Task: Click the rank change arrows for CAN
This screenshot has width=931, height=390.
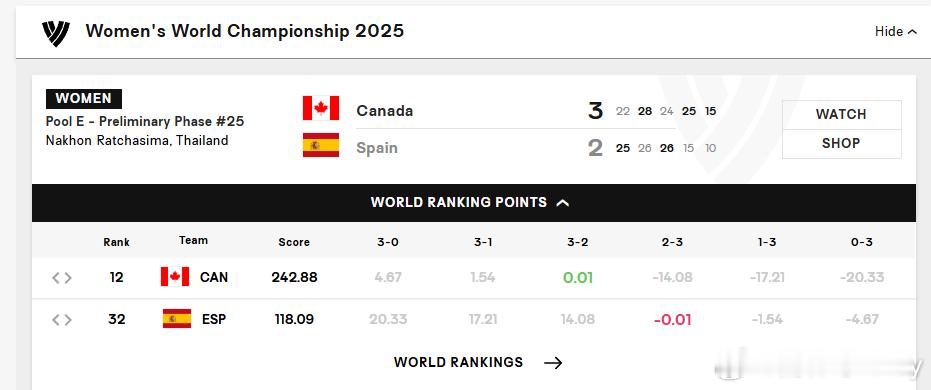Action: coord(62,277)
